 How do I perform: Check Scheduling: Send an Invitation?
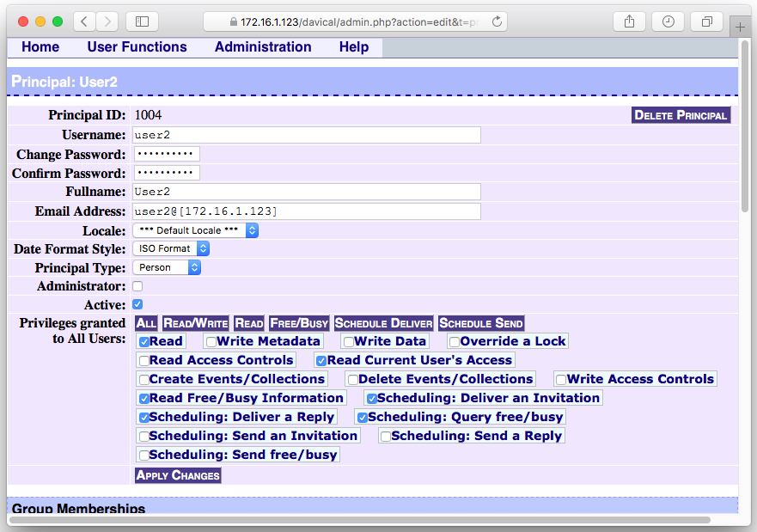point(143,437)
